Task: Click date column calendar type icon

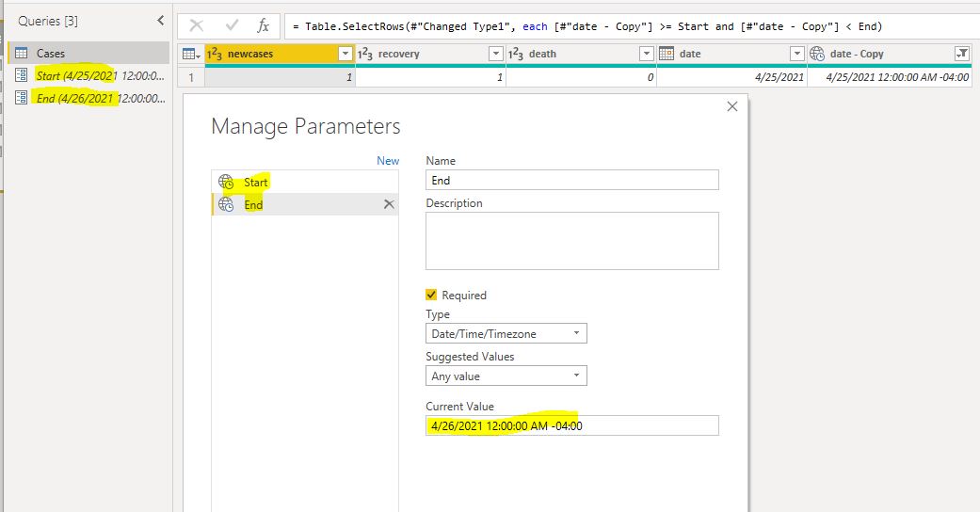Action: [667, 54]
